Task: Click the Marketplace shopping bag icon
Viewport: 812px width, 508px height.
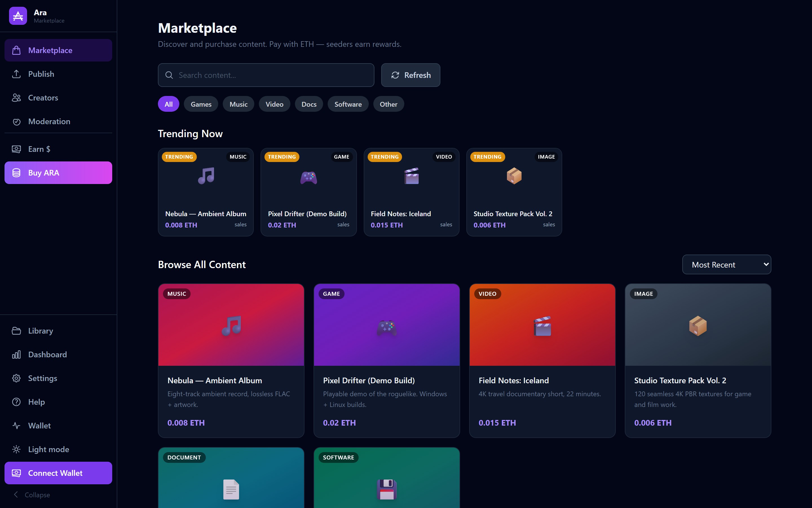Action: (x=16, y=51)
